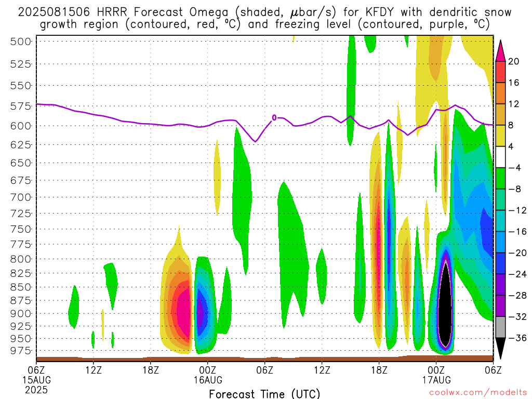Click the 600 pressure axis label
This screenshot has height=399, width=532.
21,126
